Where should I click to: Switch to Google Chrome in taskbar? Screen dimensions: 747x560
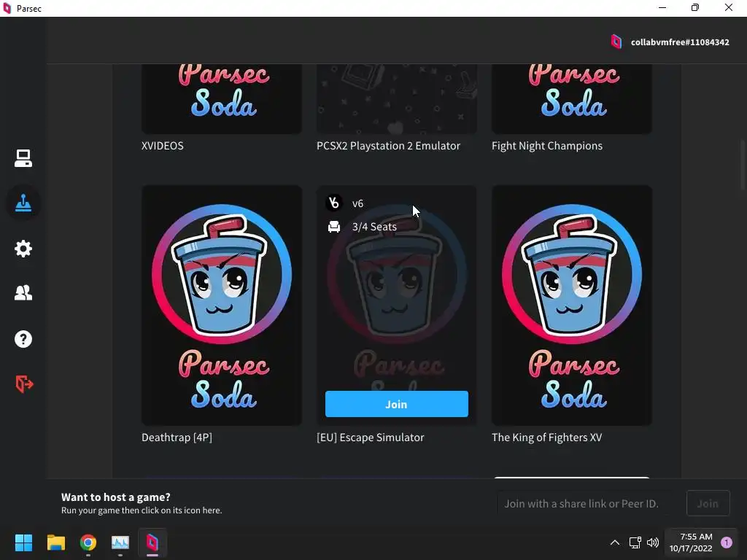click(x=88, y=542)
